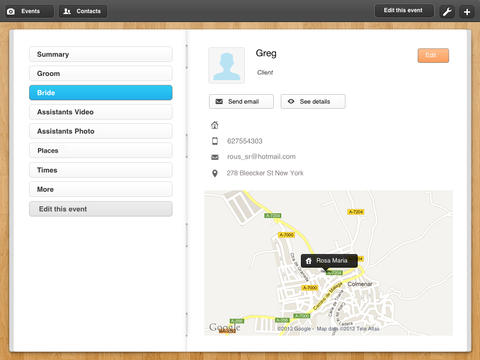Open settings with the wrench icon
The width and height of the screenshot is (480, 360).
447,12
